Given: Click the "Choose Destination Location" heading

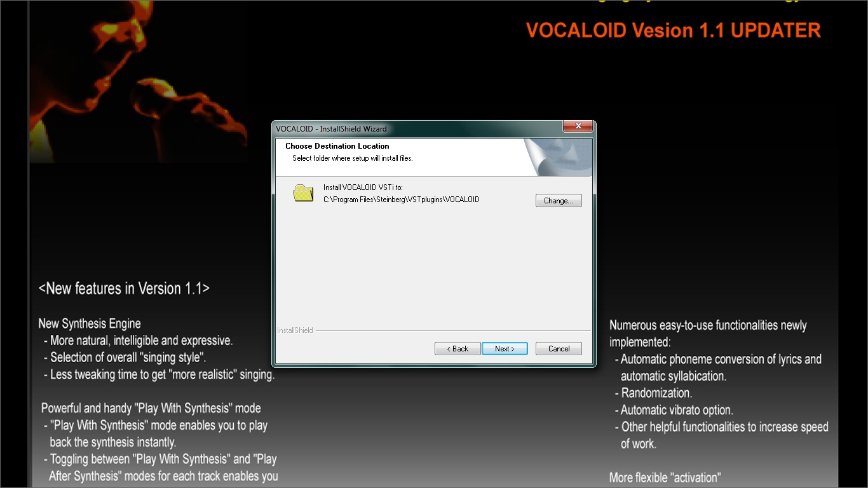Looking at the screenshot, I should click(337, 146).
